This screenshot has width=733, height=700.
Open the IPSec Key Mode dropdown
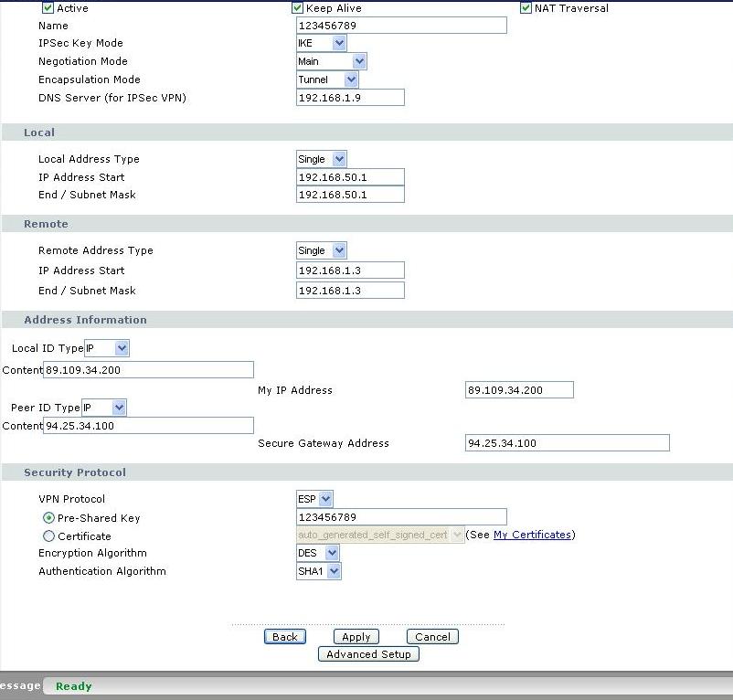[321, 43]
